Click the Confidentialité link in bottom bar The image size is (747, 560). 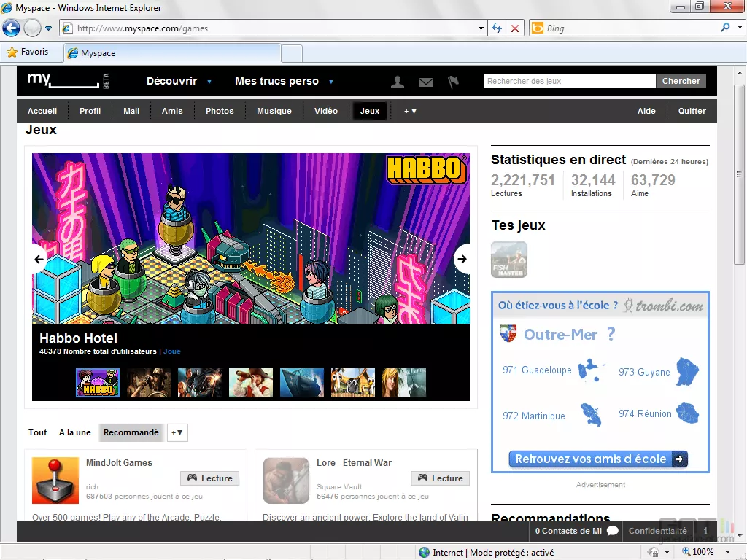point(657,531)
